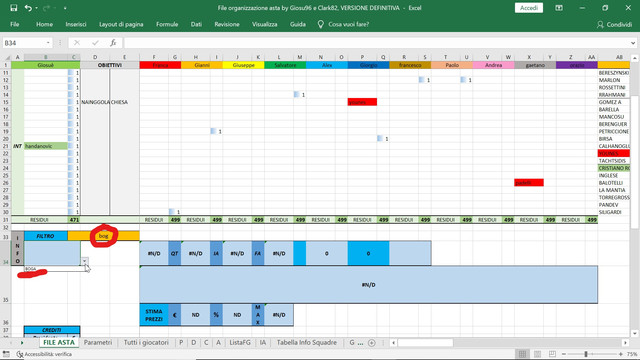
Task: Click the horizontal scrollbar right arrow
Action: (x=625, y=343)
